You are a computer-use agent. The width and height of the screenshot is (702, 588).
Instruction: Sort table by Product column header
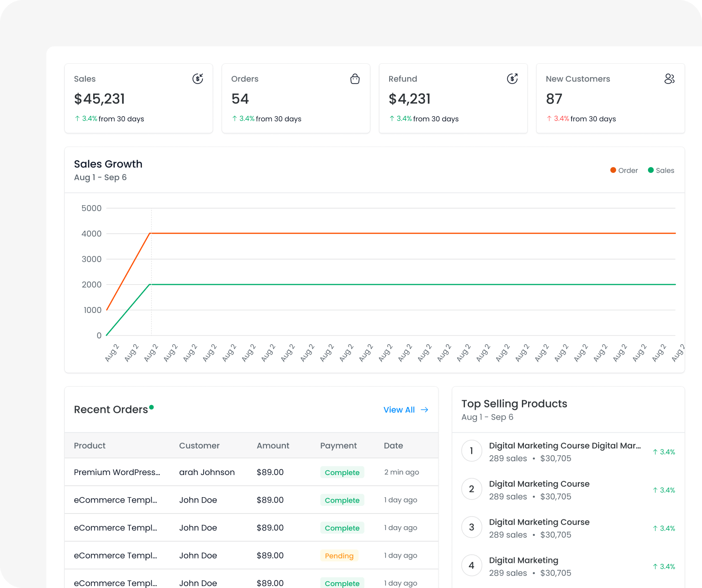pos(90,446)
